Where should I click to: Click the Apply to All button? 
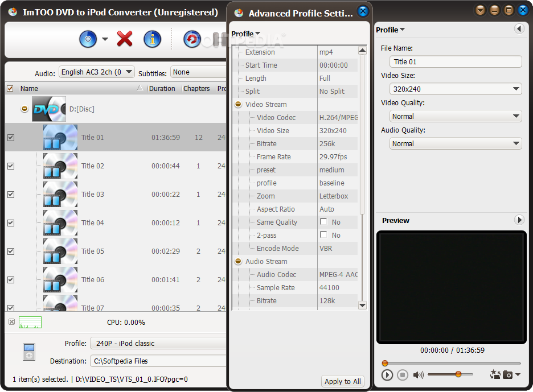coord(343,381)
